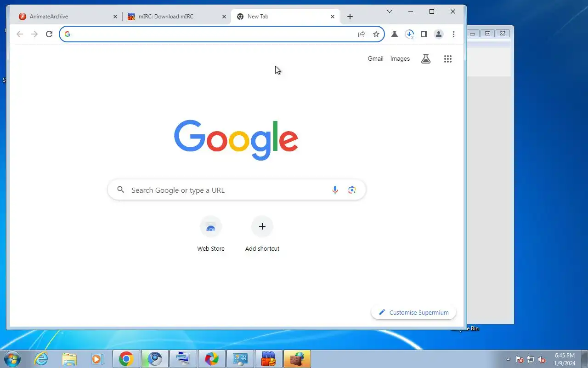The image size is (588, 368).
Task: Click Customise Supermium button
Action: tap(413, 312)
